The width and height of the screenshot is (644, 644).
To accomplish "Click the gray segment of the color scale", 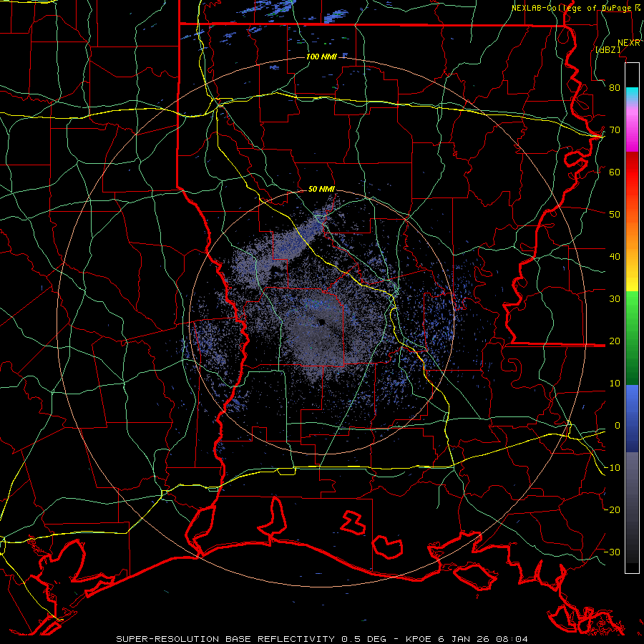I will [632, 507].
